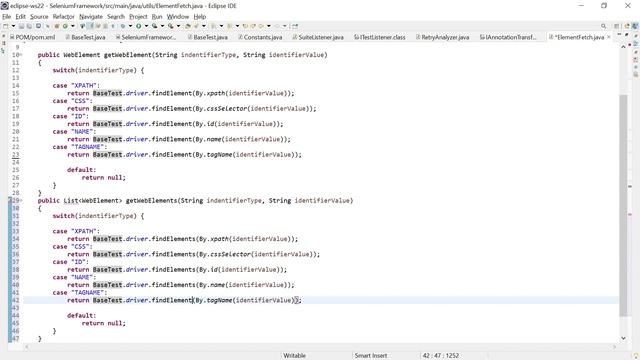Open the Help menu

(200, 17)
